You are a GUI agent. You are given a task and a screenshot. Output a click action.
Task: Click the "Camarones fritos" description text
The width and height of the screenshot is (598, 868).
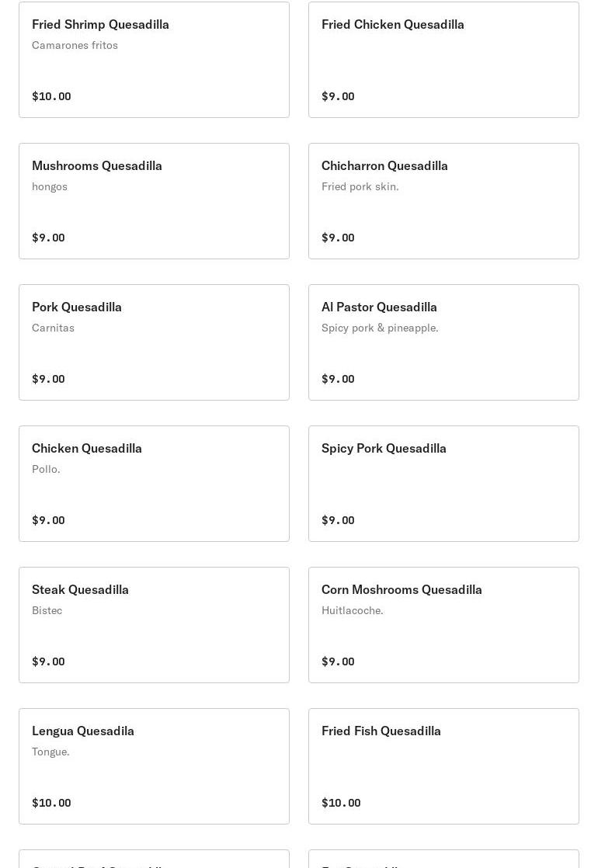click(x=75, y=45)
